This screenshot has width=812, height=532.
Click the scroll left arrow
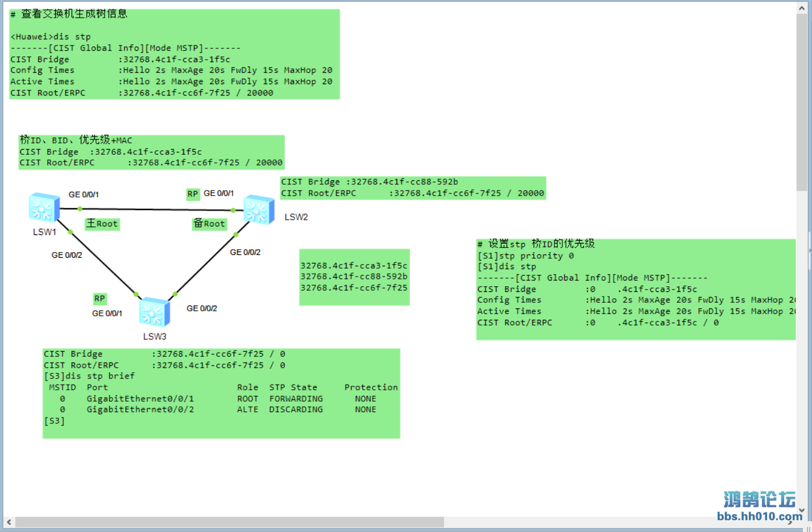9,522
